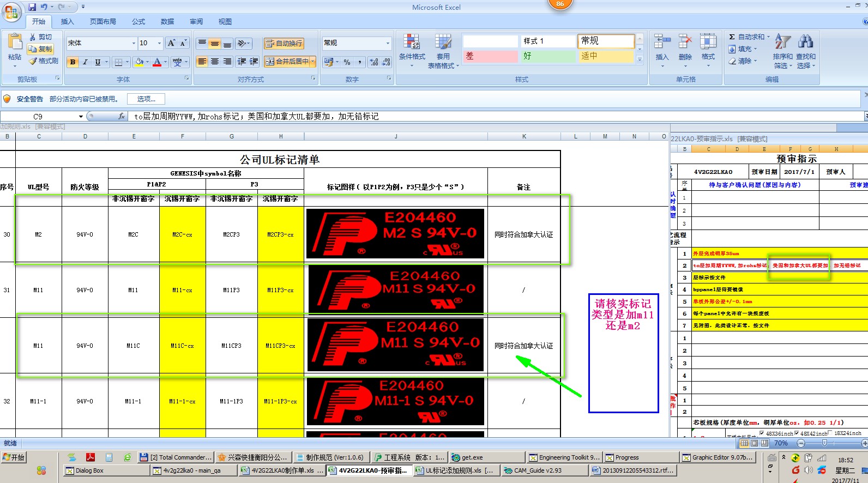The width and height of the screenshot is (868, 483).
Task: Toggle Bold formatting
Action: point(73,62)
